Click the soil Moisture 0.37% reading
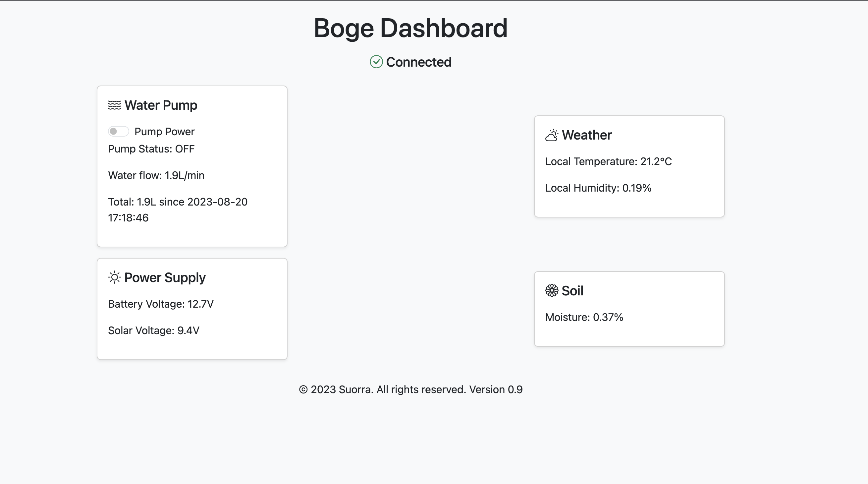This screenshot has height=484, width=868. (584, 317)
